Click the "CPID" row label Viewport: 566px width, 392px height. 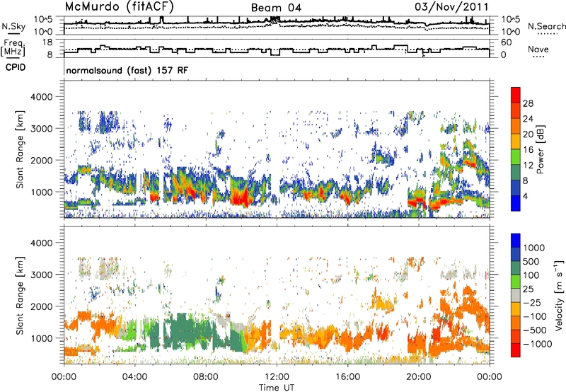pyautogui.click(x=16, y=67)
